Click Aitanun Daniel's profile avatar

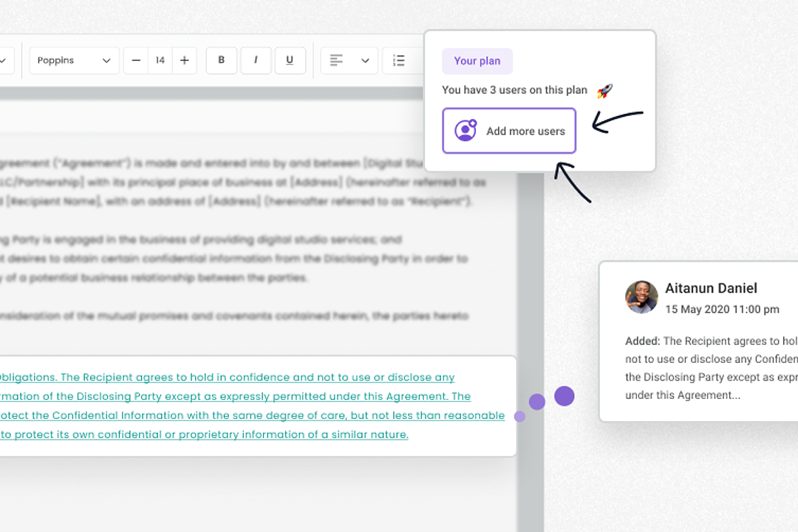tap(641, 297)
